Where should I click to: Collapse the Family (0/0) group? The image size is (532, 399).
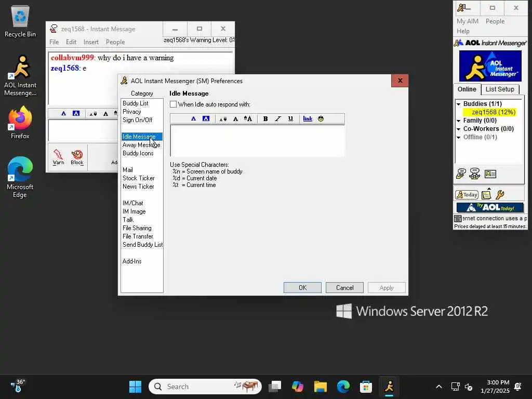tap(458, 121)
